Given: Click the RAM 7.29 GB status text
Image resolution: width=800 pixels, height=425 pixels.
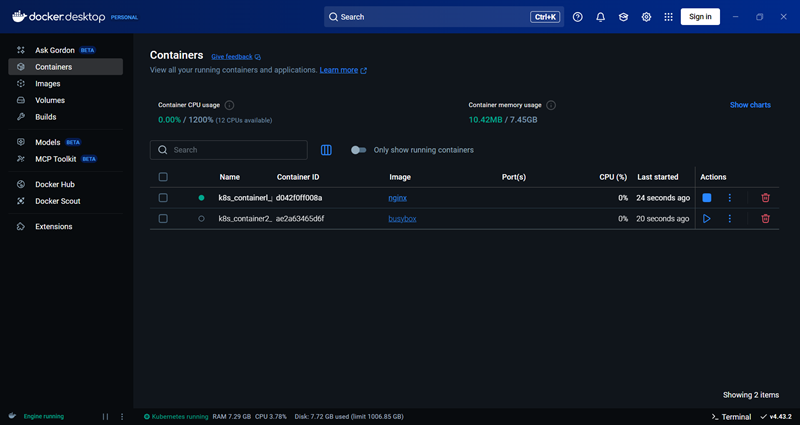Looking at the screenshot, I should pyautogui.click(x=232, y=417).
